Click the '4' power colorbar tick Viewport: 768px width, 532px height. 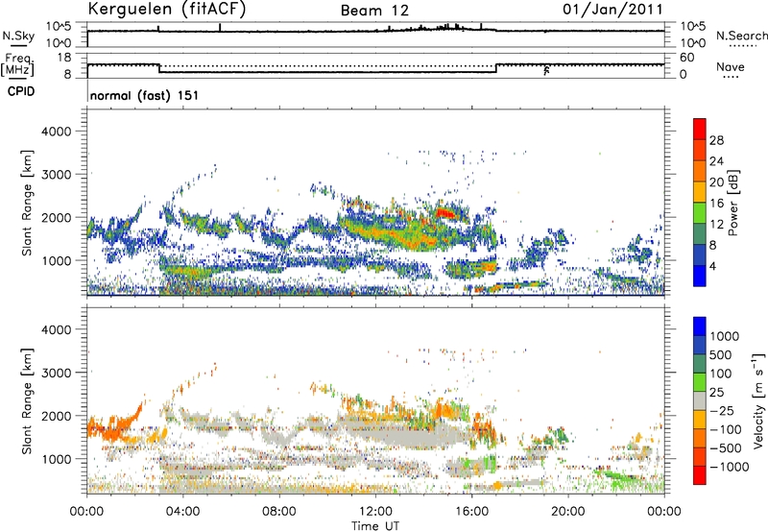713,267
